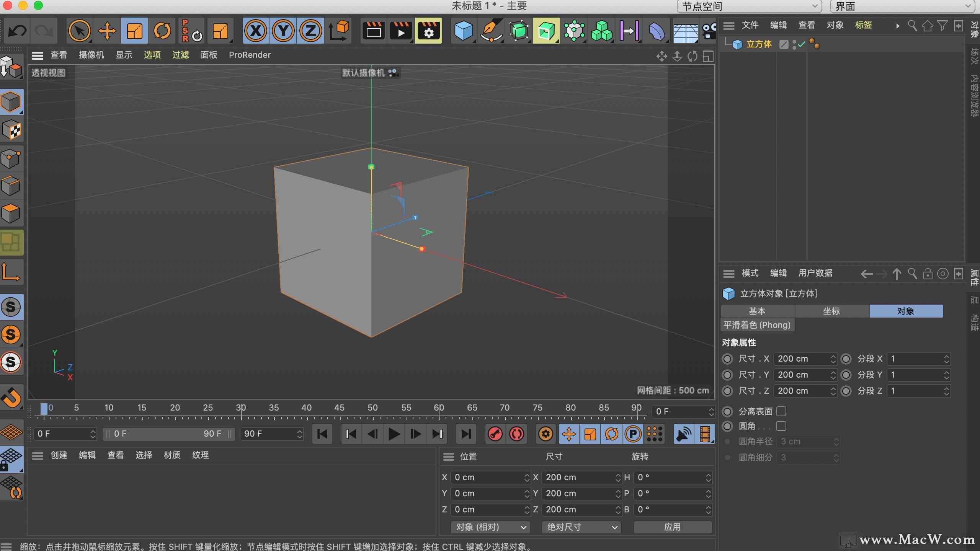980x551 pixels.
Task: Open viewport 查看 menu
Action: click(x=59, y=55)
